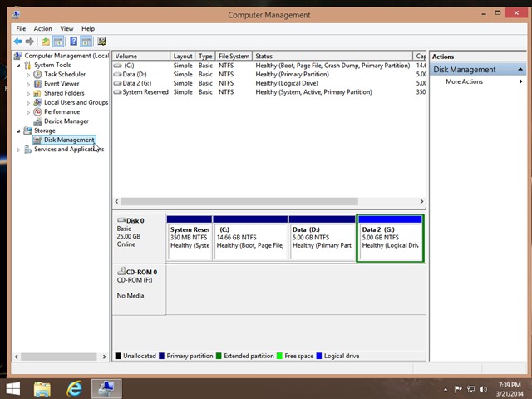
Task: Sort by the Status column header
Action: tap(332, 56)
